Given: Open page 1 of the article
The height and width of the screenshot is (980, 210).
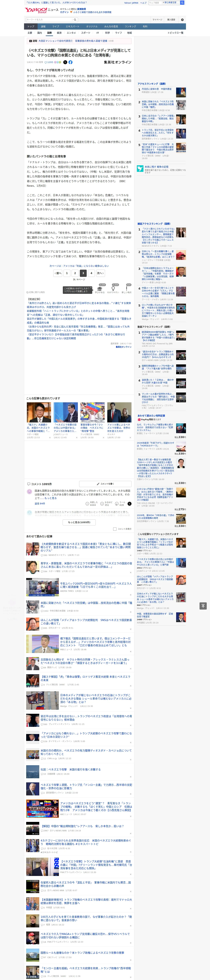Looking at the screenshot, I should (67, 273).
